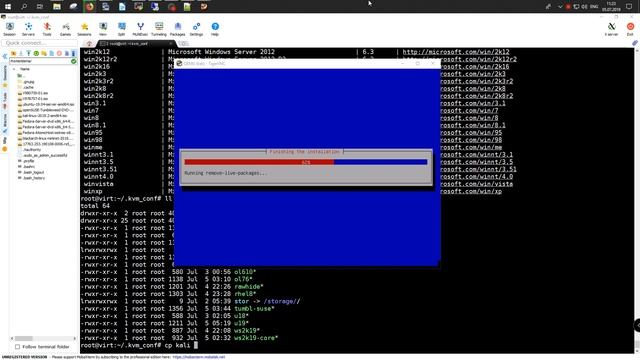The height and width of the screenshot is (360, 640).
Task: Open the Tunneling toolbar icon
Action: 159,29
